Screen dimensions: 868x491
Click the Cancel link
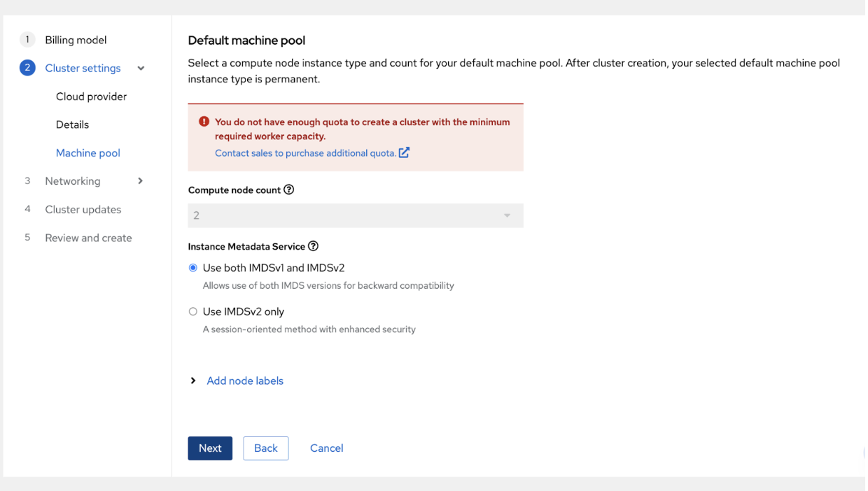tap(326, 448)
